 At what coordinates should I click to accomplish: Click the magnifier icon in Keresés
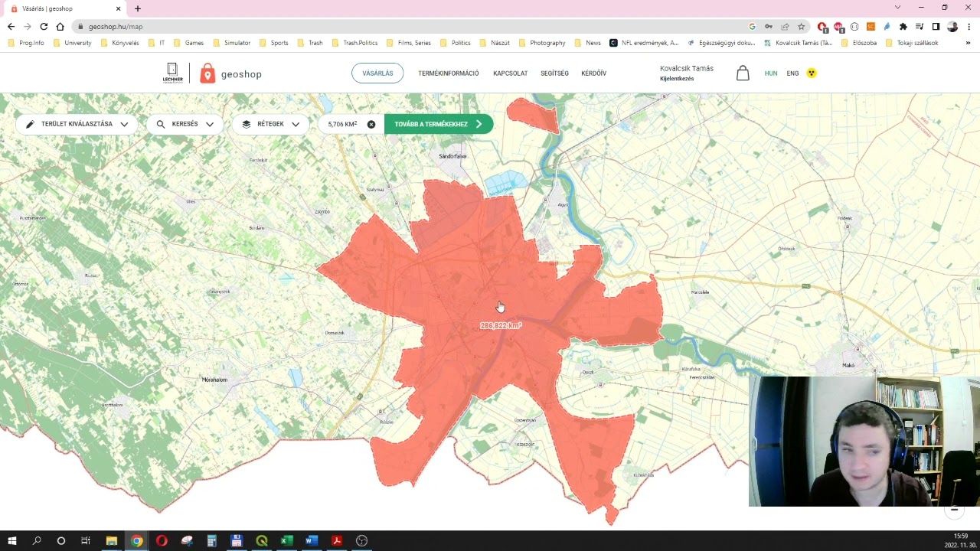point(161,124)
